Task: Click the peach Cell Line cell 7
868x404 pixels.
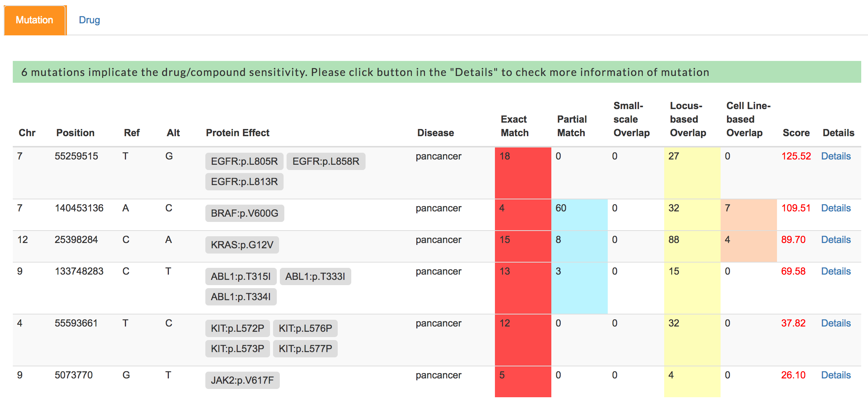Action: click(x=749, y=215)
